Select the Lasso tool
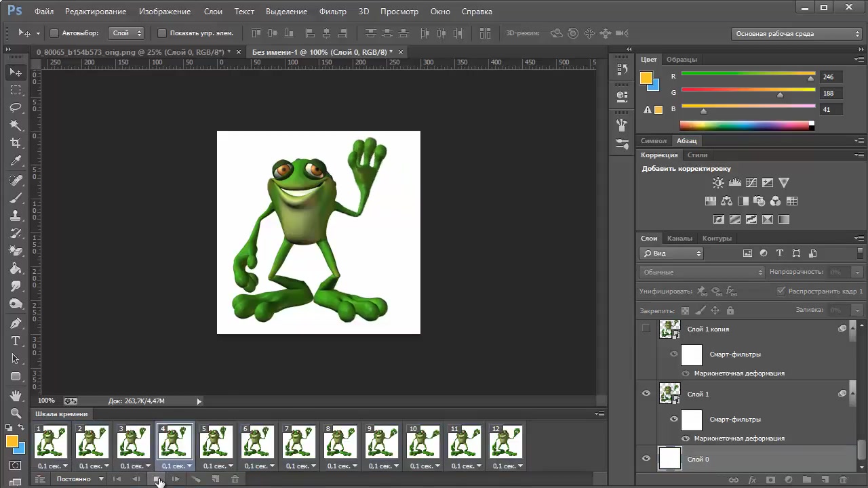The height and width of the screenshot is (488, 868). 16,108
